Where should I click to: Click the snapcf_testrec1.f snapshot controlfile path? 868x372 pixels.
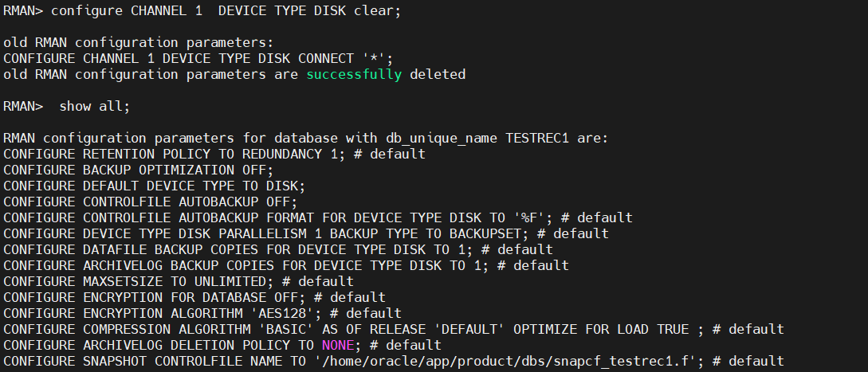[x=505, y=362]
